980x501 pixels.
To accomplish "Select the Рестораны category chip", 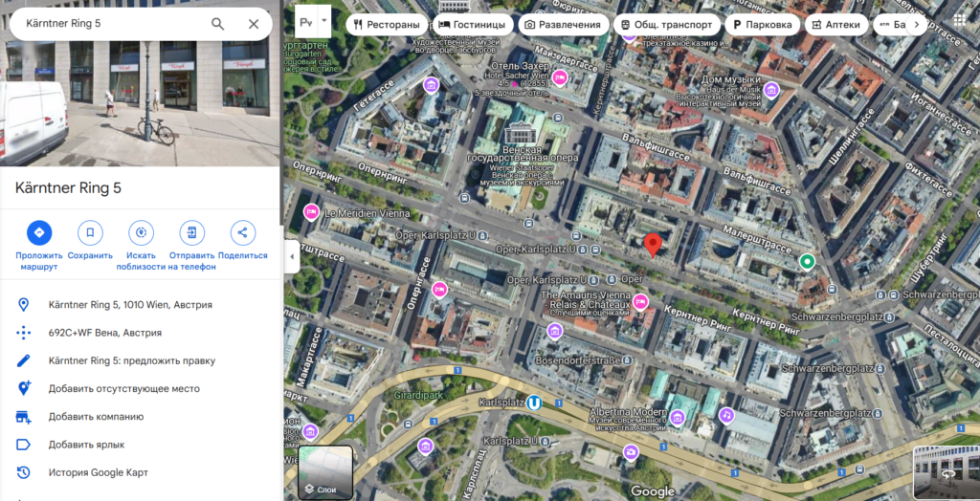I will (x=386, y=25).
